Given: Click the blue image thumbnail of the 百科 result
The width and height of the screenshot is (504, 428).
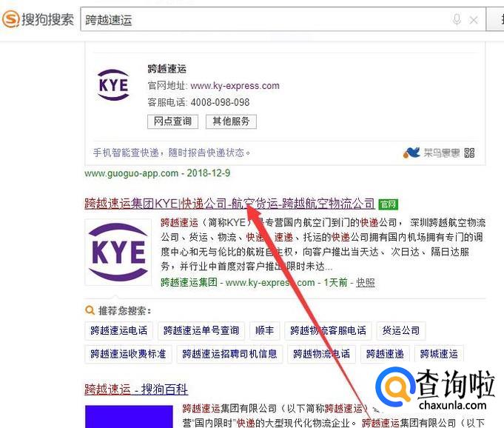Looking at the screenshot, I should (x=129, y=416).
